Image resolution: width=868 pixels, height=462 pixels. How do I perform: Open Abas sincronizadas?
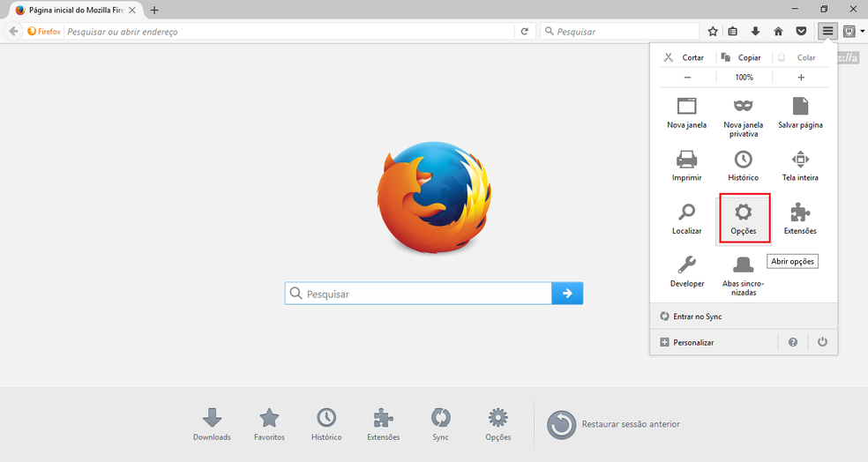point(744,276)
